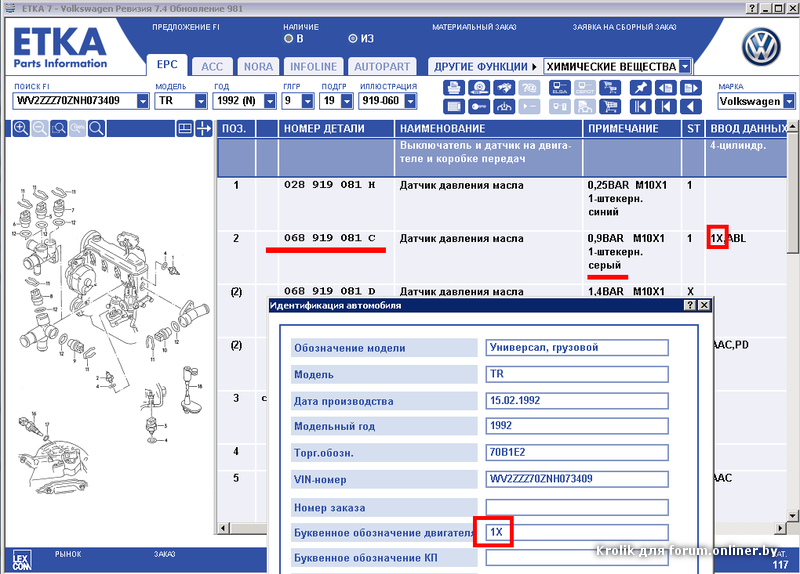Click the parts list scroll-down arrow
This screenshot has height=574, width=800.
pos(793,515)
